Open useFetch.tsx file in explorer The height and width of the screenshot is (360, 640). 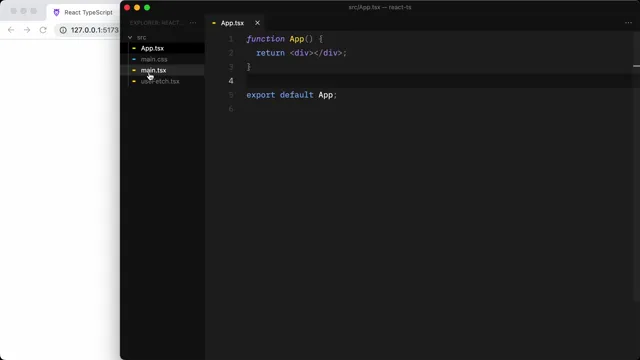(160, 81)
